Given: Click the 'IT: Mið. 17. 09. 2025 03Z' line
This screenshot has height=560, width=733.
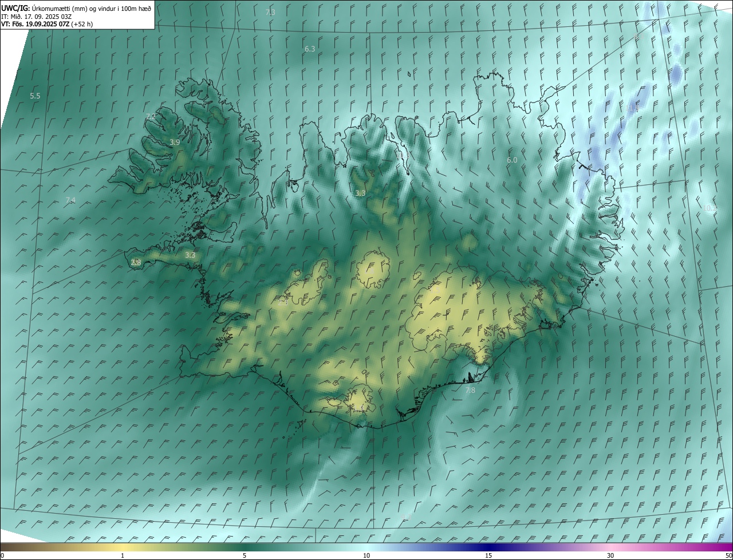Looking at the screenshot, I should (36, 16).
